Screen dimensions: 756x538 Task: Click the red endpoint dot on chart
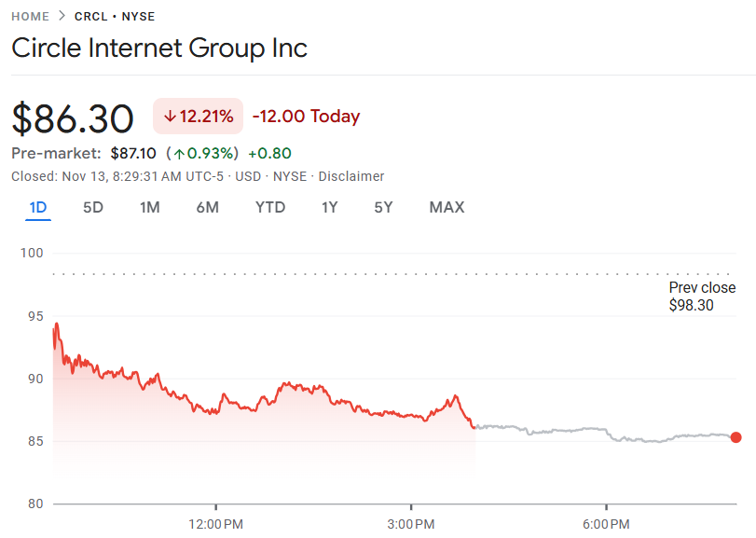[735, 437]
